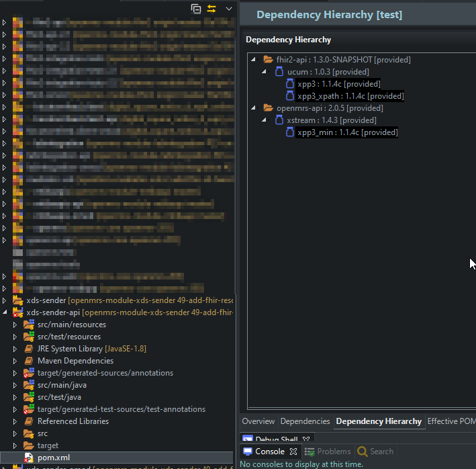This screenshot has width=476, height=469.
Task: Expand target/generated-test-sources/test-annotations folder
Action: click(x=15, y=410)
